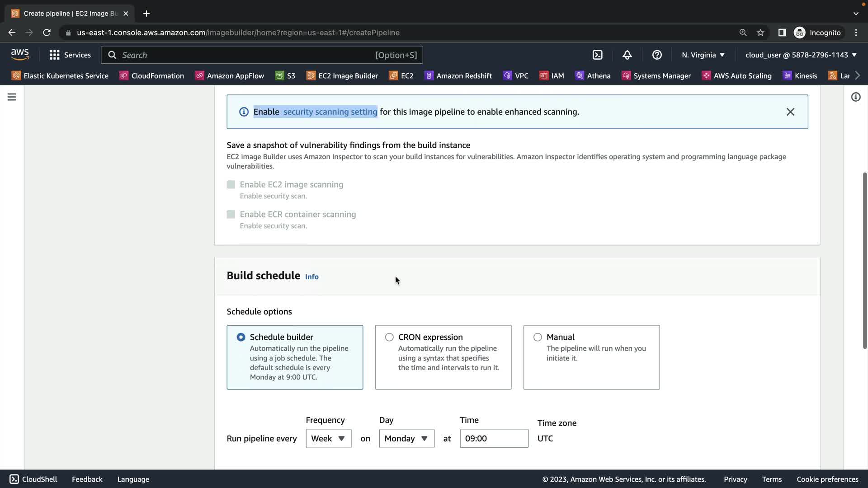Open the notifications bell icon
The image size is (868, 488).
point(627,55)
